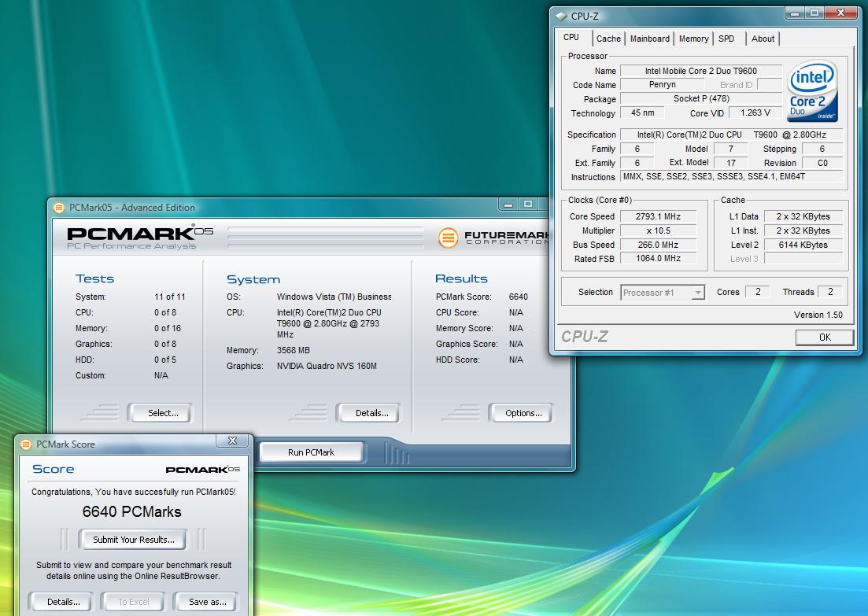Click the Save as... button
Viewport: 868px width, 616px height.
pos(205,602)
